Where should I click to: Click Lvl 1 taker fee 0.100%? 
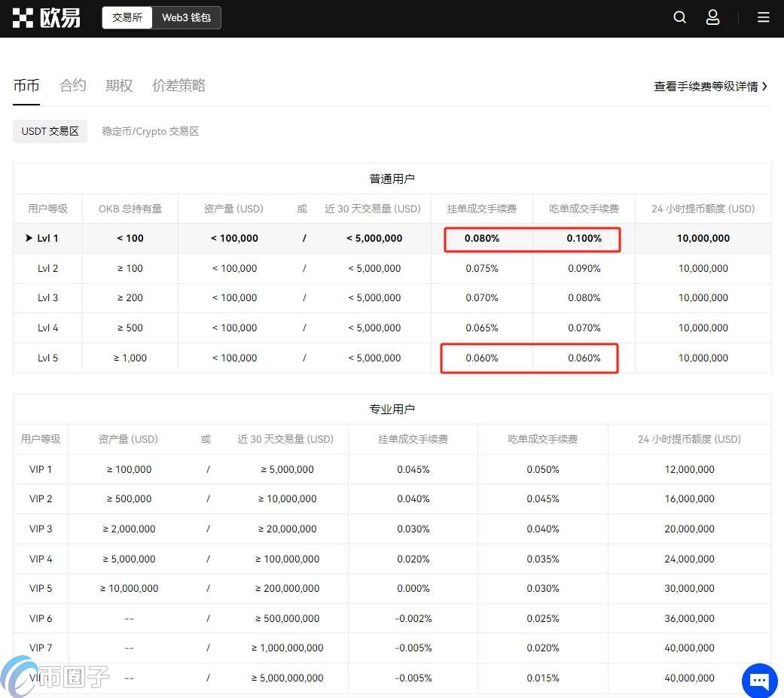(x=584, y=238)
